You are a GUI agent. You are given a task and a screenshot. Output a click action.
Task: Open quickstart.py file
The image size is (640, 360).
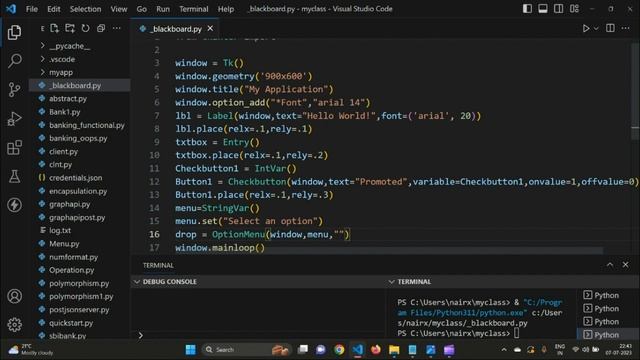tap(71, 322)
